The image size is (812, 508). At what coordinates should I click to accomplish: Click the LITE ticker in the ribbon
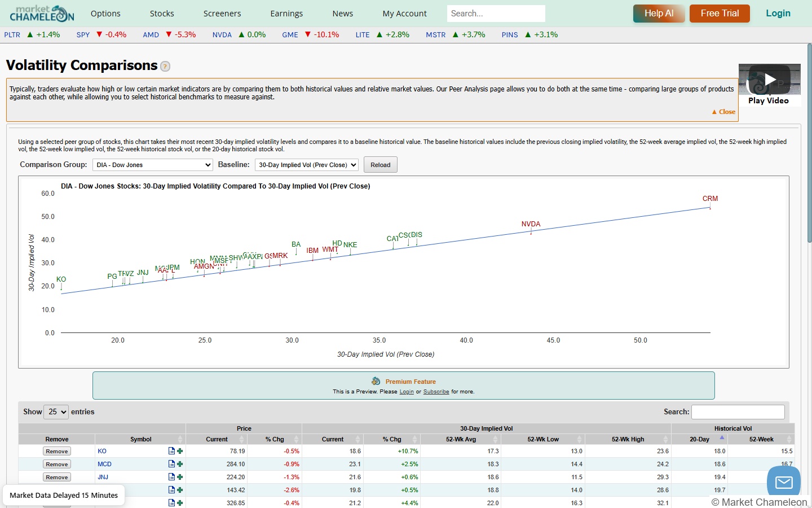pyautogui.click(x=363, y=35)
